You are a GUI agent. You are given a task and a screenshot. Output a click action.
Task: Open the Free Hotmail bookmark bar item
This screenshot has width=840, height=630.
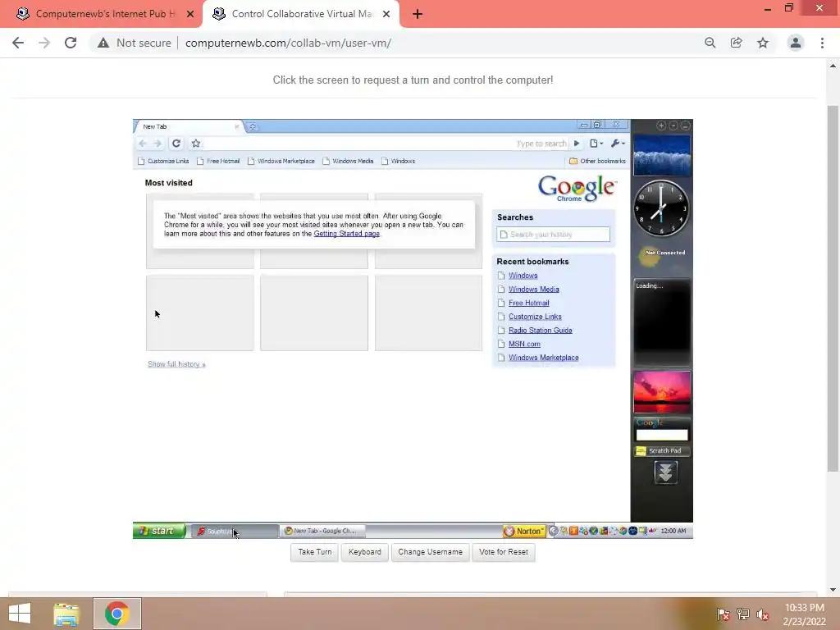pyautogui.click(x=218, y=161)
